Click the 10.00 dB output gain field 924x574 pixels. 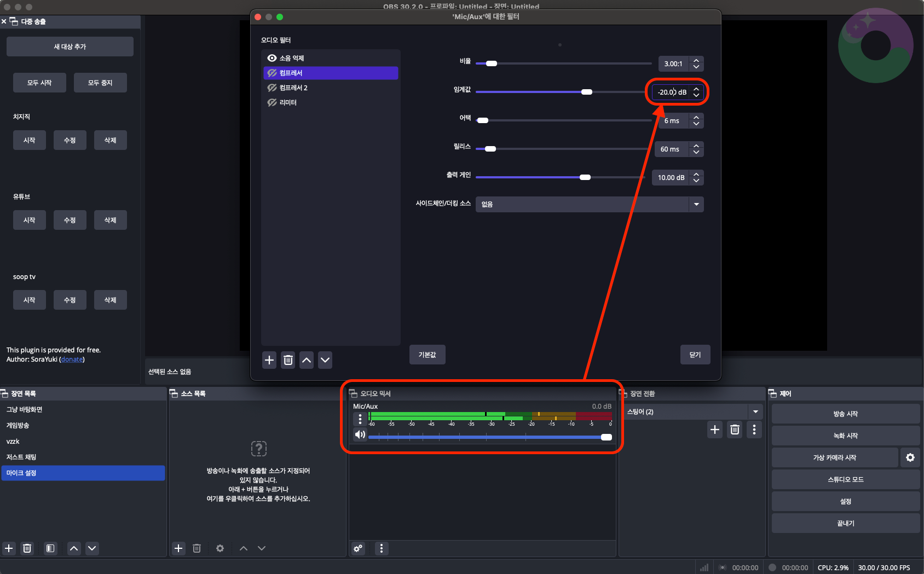pyautogui.click(x=671, y=177)
